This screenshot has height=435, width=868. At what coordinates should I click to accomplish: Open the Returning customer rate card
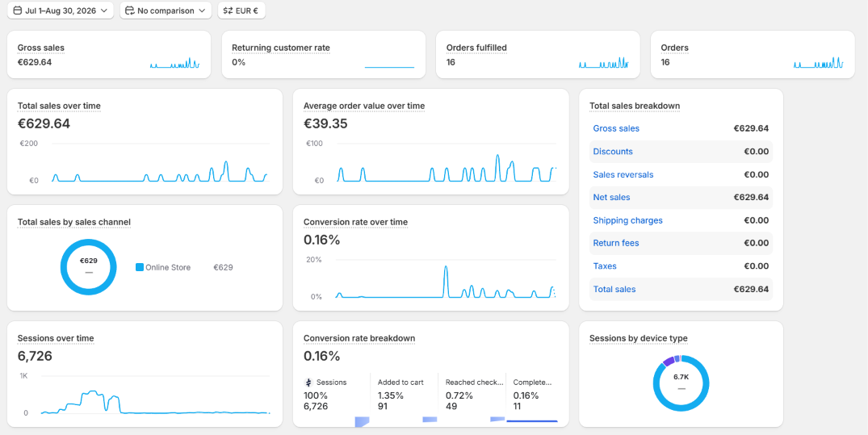tap(324, 54)
